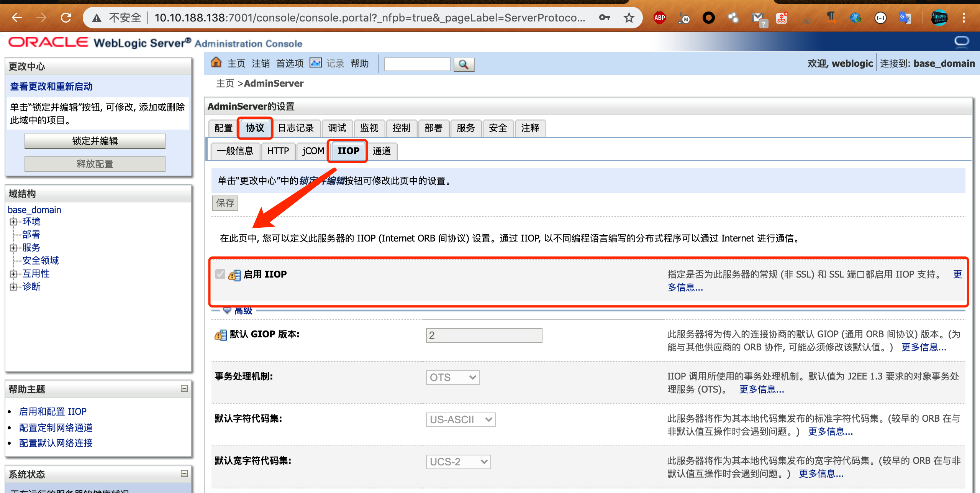Open the ABP extension icon

click(x=659, y=18)
